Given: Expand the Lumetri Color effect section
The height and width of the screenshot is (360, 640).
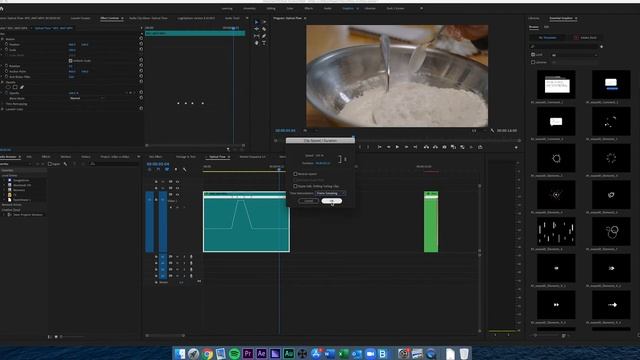Looking at the screenshot, I should click(2, 109).
